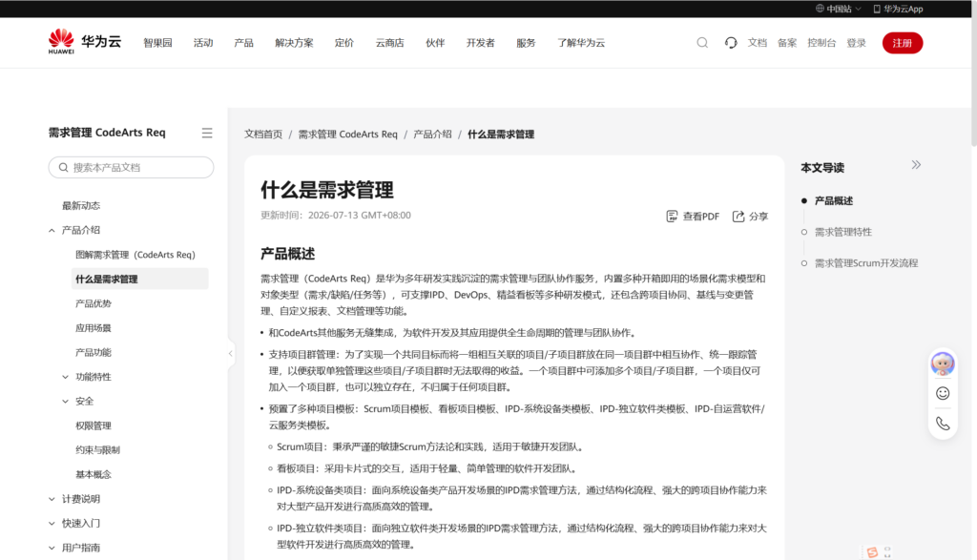977x560 pixels.
Task: Click 产品介绍 breadcrumb link
Action: (432, 134)
